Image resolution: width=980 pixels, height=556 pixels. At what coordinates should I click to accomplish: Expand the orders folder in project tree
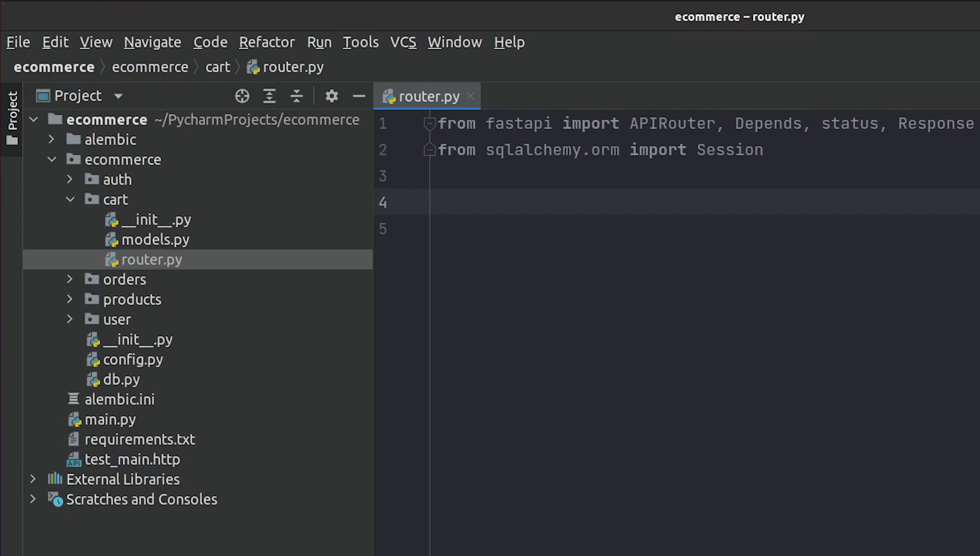[71, 279]
